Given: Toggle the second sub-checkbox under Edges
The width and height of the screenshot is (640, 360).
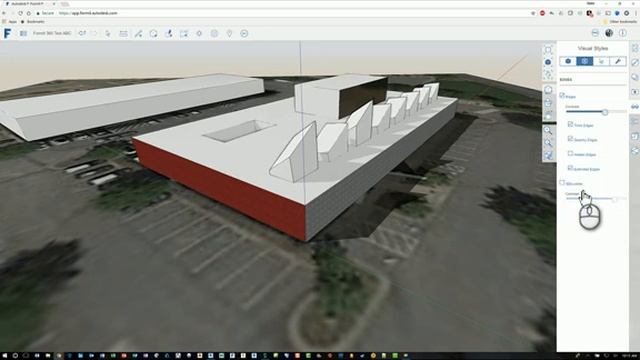Looking at the screenshot, I should (570, 139).
